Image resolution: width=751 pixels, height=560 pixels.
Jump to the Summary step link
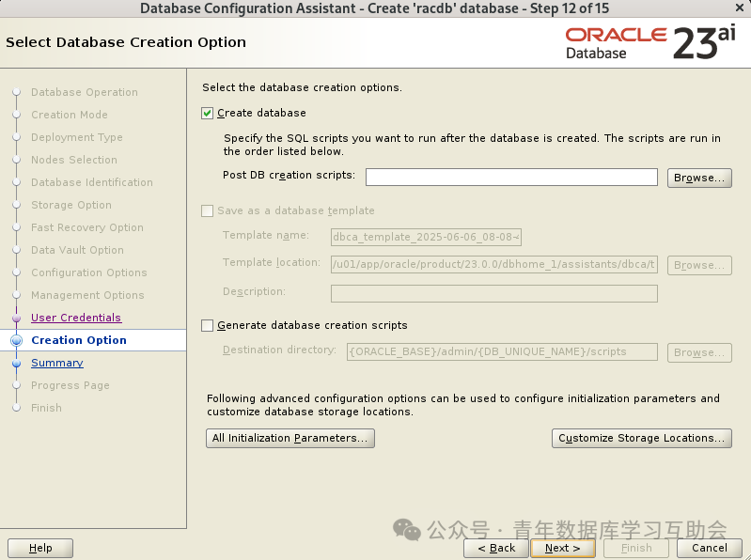point(57,363)
